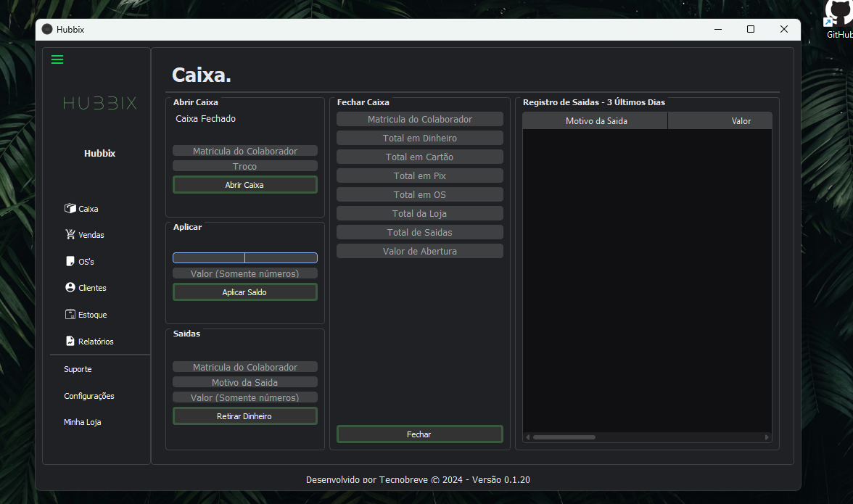853x504 pixels.
Task: Open the Estoque section
Action: coord(86,314)
